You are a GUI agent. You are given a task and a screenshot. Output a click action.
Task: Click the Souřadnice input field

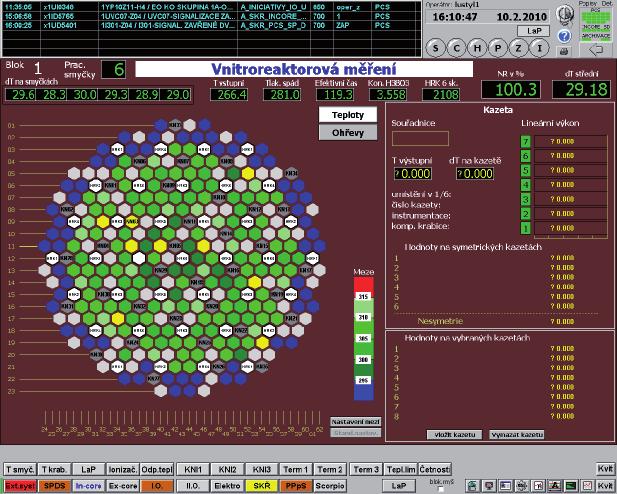point(420,139)
